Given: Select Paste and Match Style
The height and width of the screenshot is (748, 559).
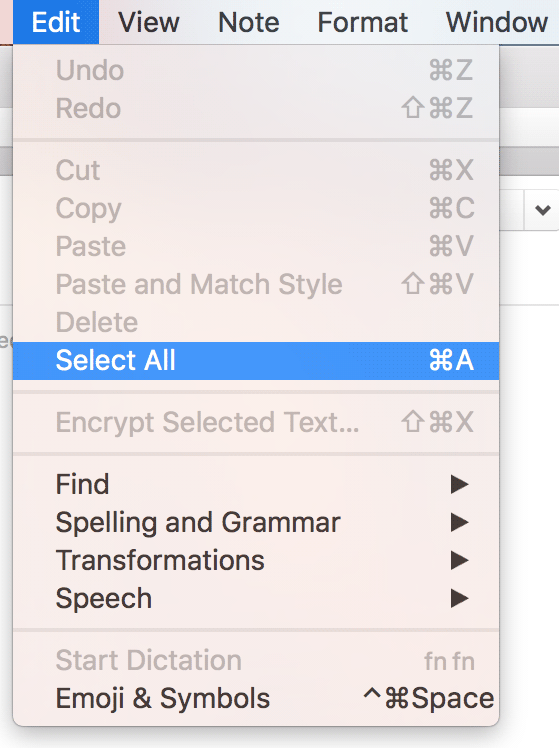Looking at the screenshot, I should 256,284.
